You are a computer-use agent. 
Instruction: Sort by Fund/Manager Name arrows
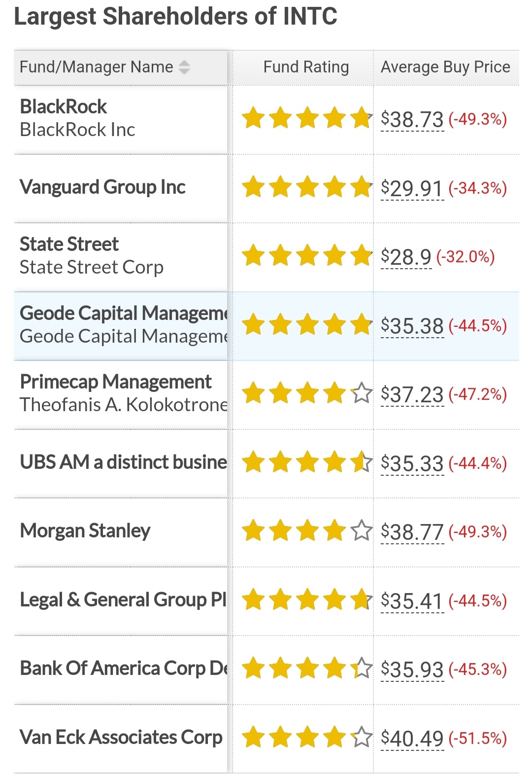184,67
